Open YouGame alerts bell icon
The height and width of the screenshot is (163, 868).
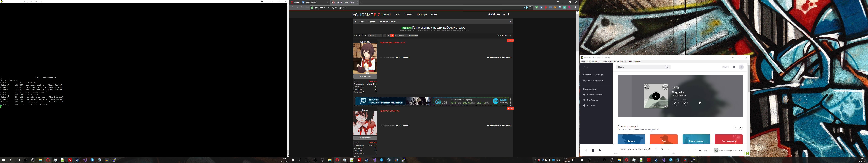(508, 14)
